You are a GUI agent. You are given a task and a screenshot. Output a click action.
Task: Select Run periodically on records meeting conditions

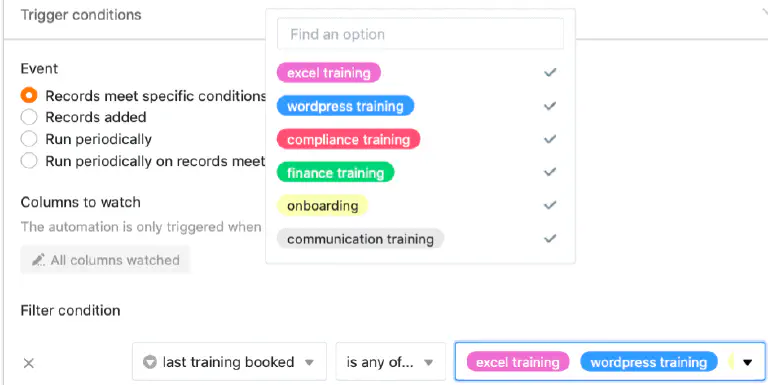[x=29, y=161]
